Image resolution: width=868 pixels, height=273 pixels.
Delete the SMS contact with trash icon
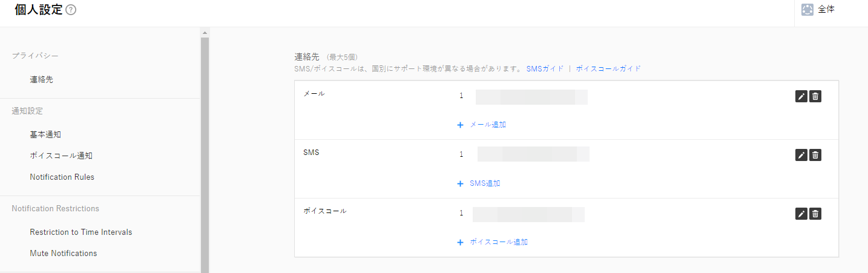(x=815, y=155)
